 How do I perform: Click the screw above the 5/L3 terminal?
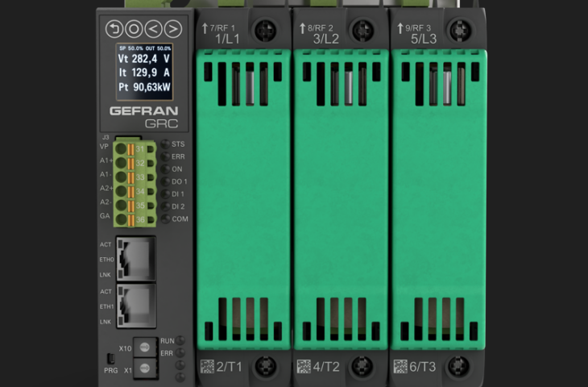(459, 31)
